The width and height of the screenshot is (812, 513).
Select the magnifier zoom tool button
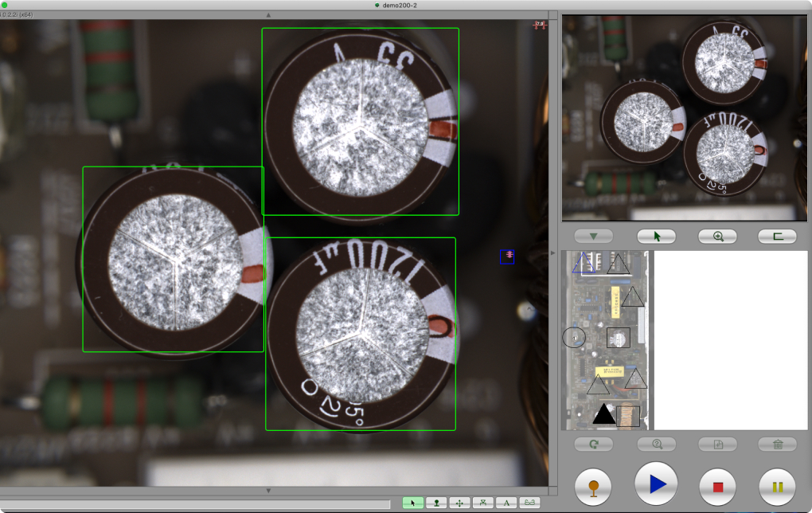click(x=717, y=237)
